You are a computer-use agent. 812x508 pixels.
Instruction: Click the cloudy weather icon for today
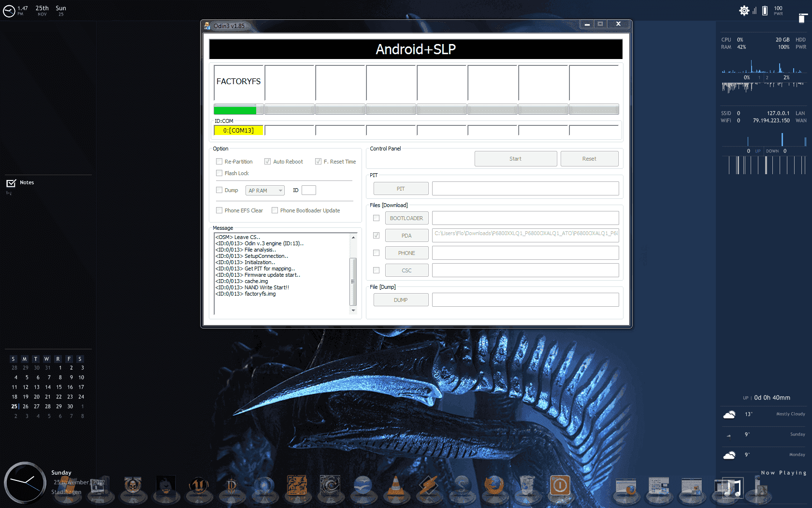pyautogui.click(x=729, y=414)
